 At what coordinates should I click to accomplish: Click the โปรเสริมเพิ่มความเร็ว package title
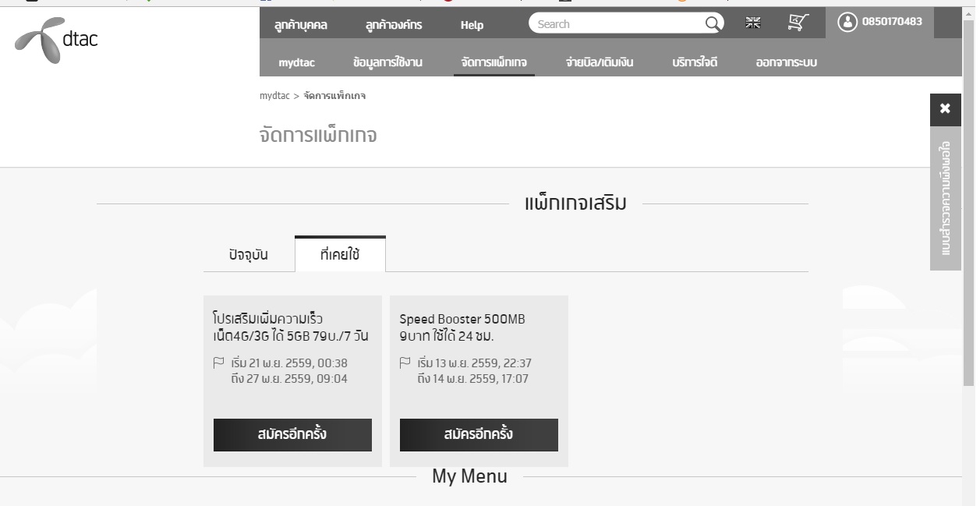tap(291, 327)
